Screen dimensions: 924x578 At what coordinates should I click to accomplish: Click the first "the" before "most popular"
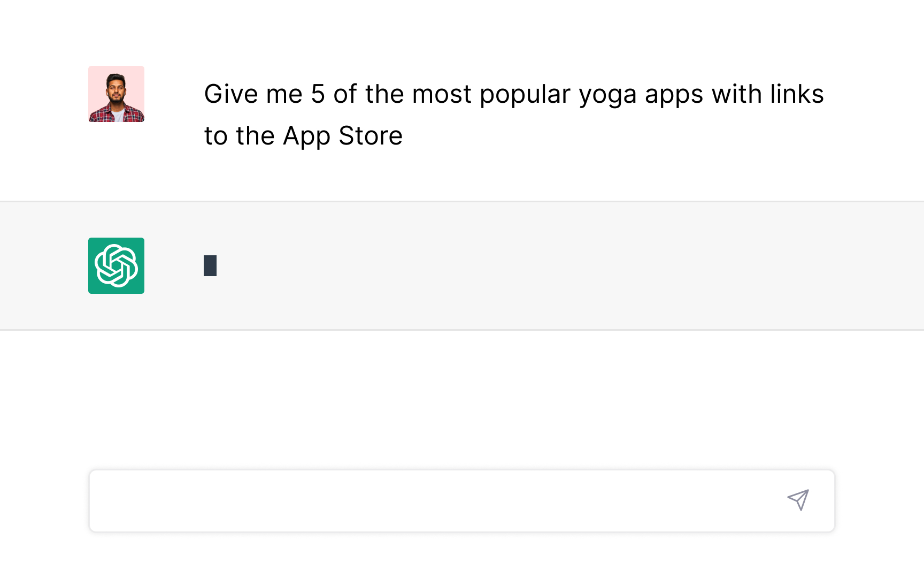(x=384, y=94)
